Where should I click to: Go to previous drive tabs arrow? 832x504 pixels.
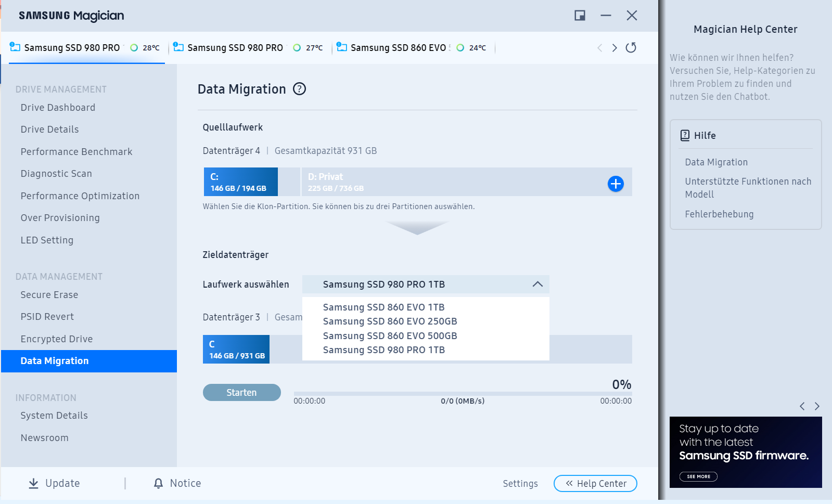600,48
